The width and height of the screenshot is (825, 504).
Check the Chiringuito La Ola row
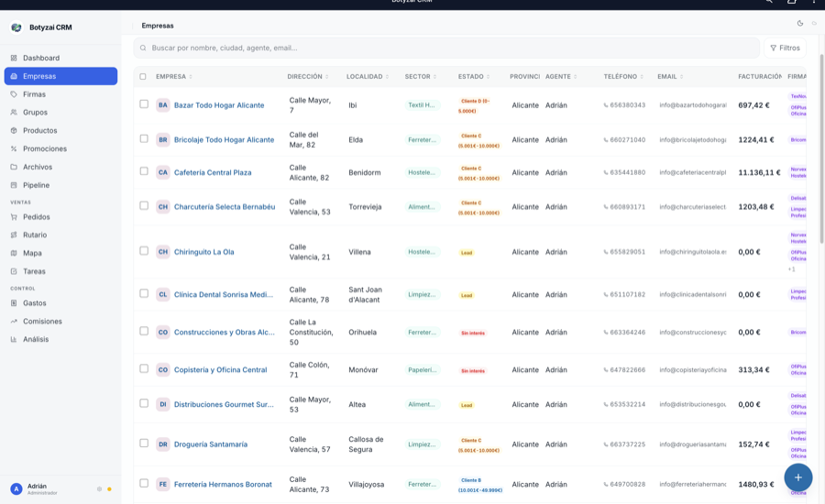click(144, 251)
